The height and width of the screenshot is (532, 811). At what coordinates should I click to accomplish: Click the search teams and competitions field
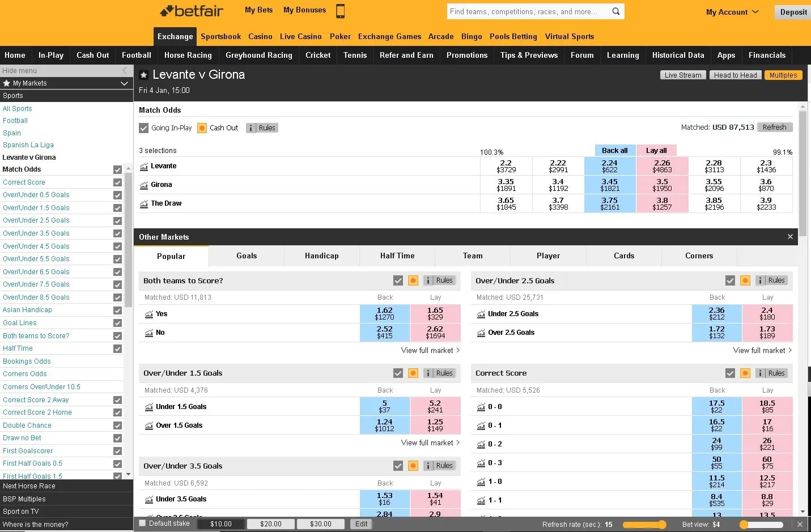pos(529,11)
